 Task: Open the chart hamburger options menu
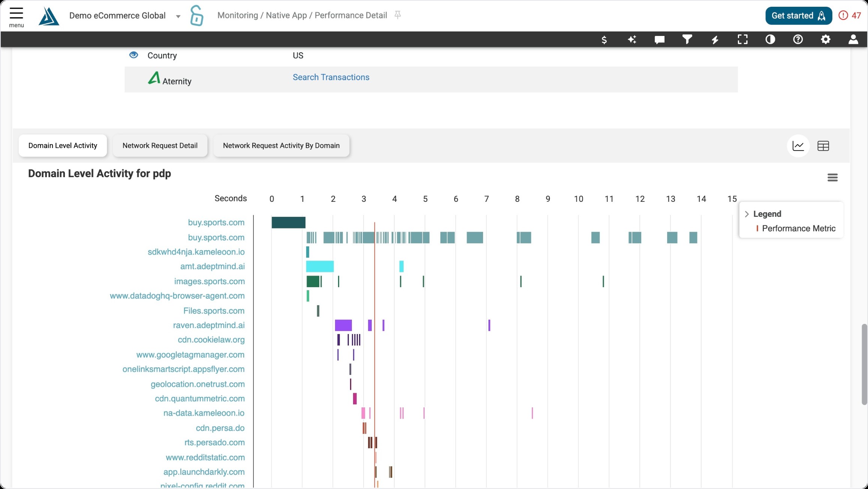coord(832,177)
